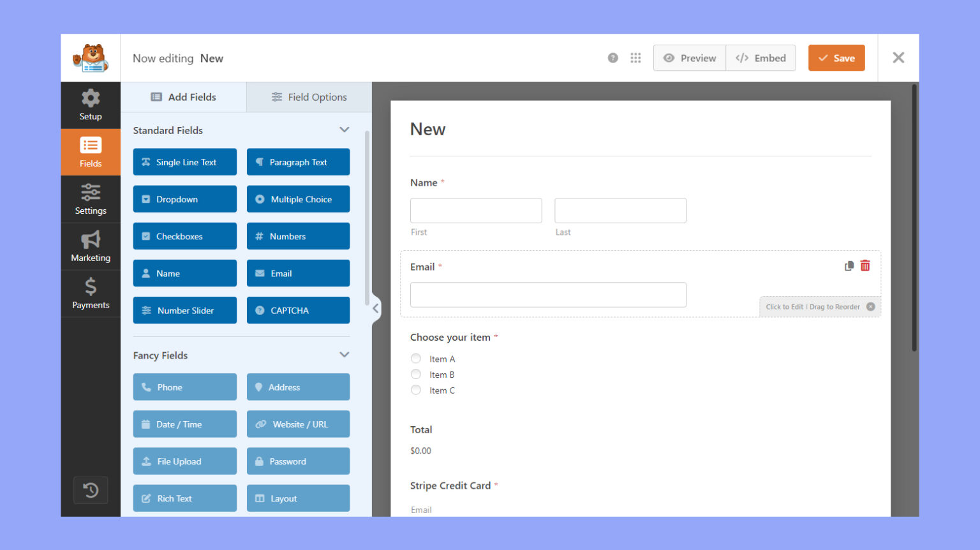The image size is (980, 550).
Task: Collapse the fields sidebar panel arrow
Action: coord(376,309)
